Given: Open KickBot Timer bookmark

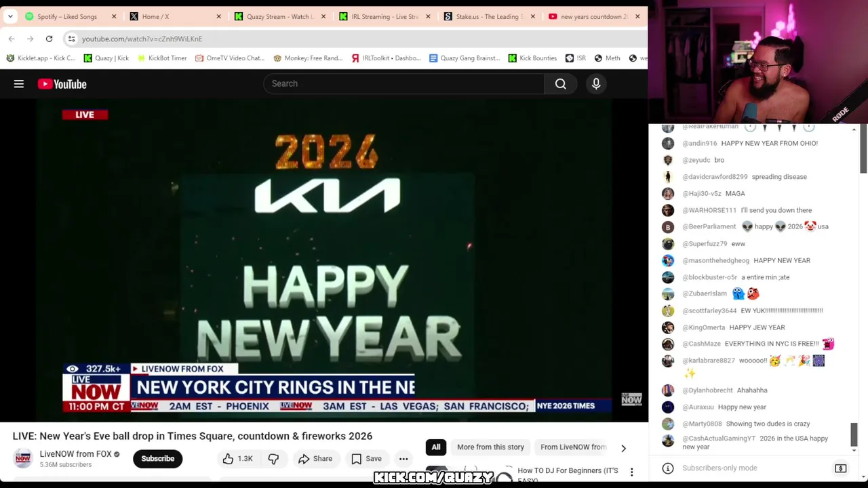Looking at the screenshot, I should 161,58.
